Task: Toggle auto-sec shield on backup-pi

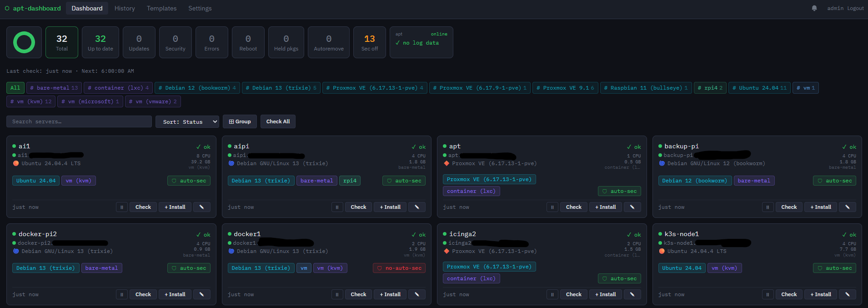Action: coord(834,181)
